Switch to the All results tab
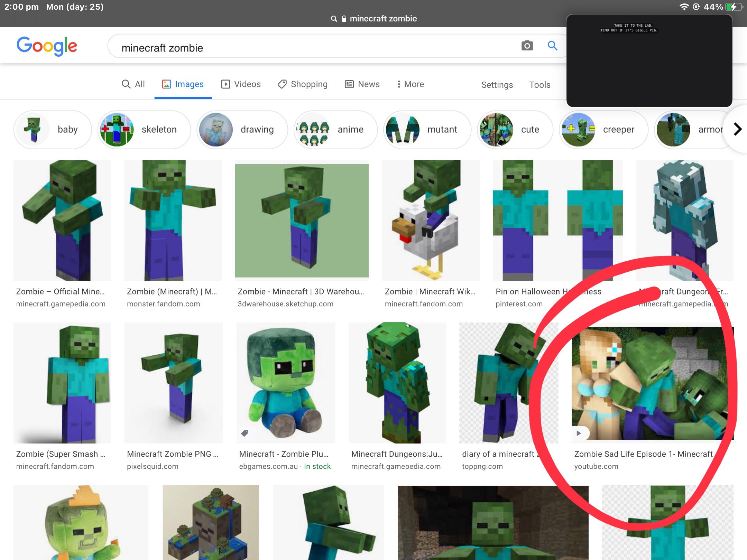 click(133, 84)
